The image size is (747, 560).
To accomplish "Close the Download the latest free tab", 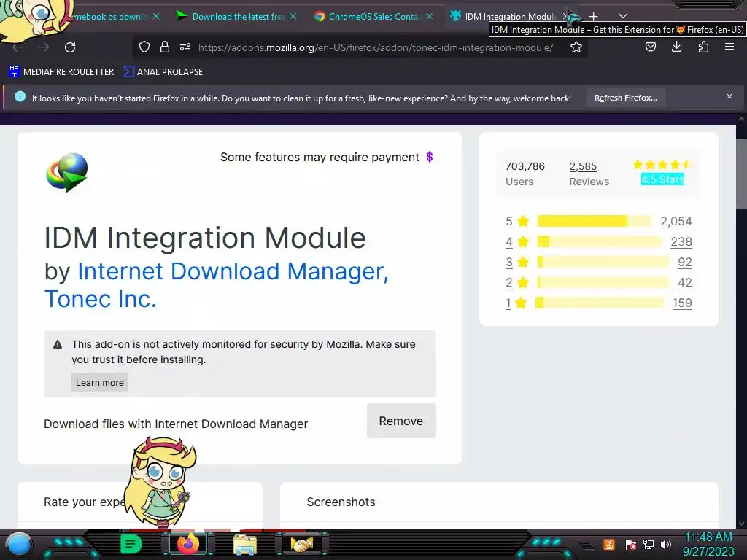I will click(x=293, y=16).
